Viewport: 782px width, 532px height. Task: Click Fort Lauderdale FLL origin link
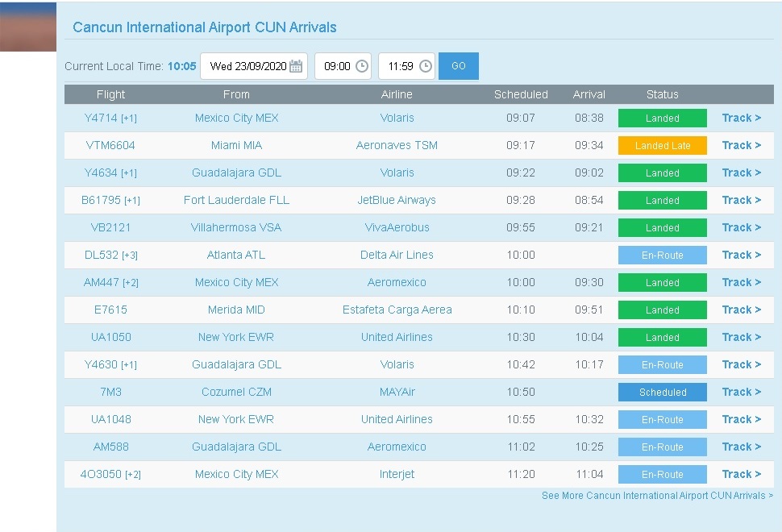point(236,200)
